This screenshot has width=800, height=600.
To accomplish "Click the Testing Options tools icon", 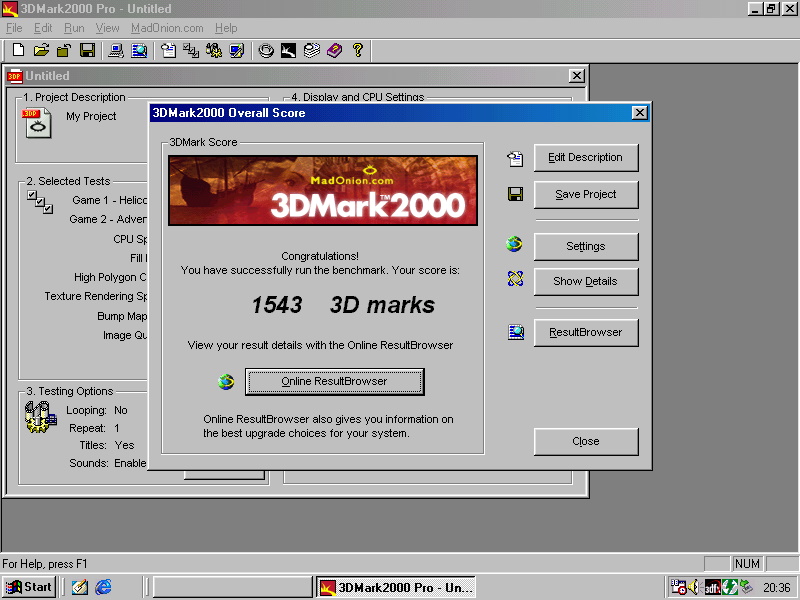I will click(x=40, y=417).
